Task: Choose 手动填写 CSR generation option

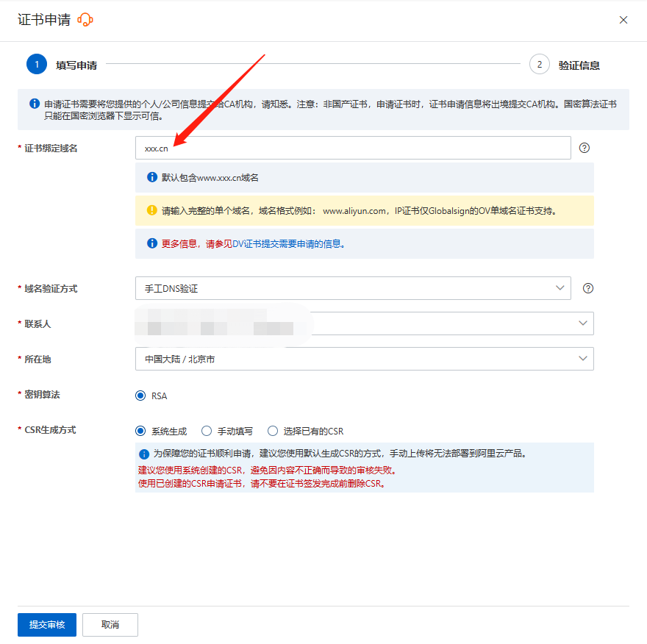Action: (x=207, y=431)
